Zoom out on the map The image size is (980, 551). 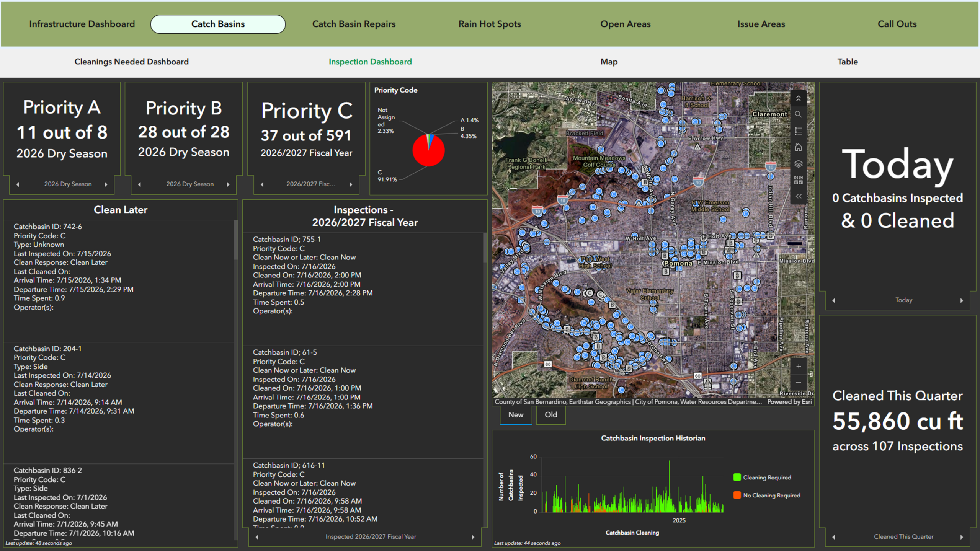[x=799, y=383]
